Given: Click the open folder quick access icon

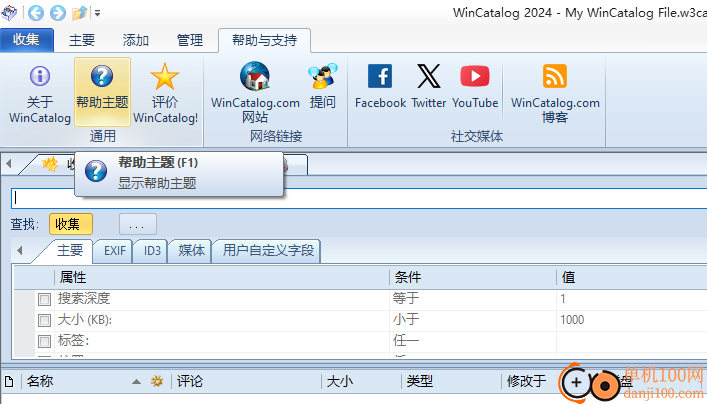Looking at the screenshot, I should (x=79, y=13).
